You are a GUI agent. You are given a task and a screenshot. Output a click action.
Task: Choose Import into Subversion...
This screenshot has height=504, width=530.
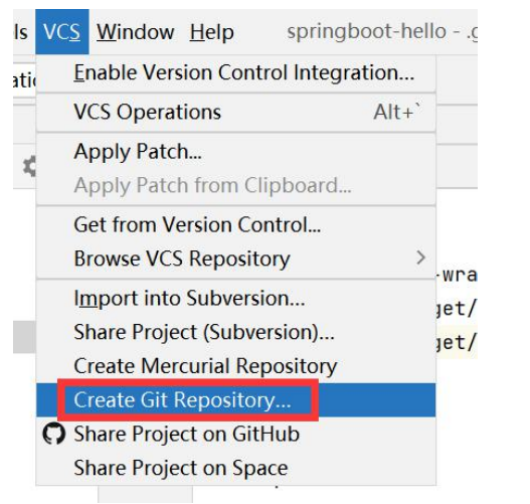(x=236, y=298)
